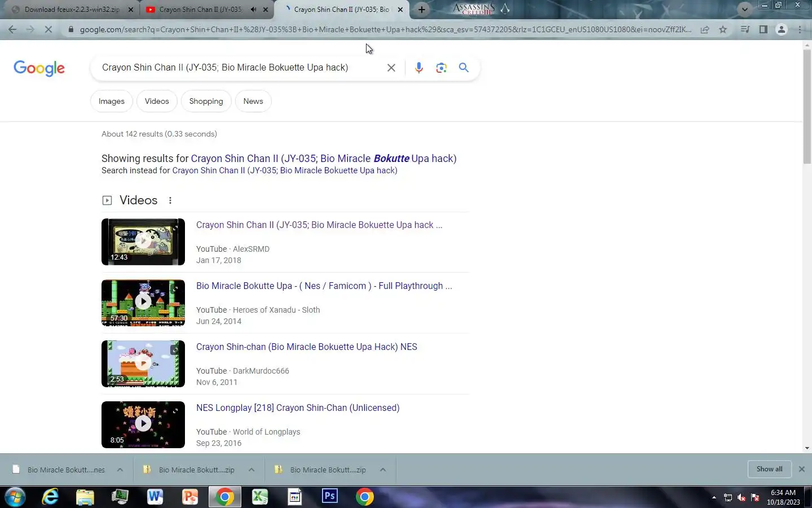
Task: Open Google Lens image search
Action: [x=441, y=68]
